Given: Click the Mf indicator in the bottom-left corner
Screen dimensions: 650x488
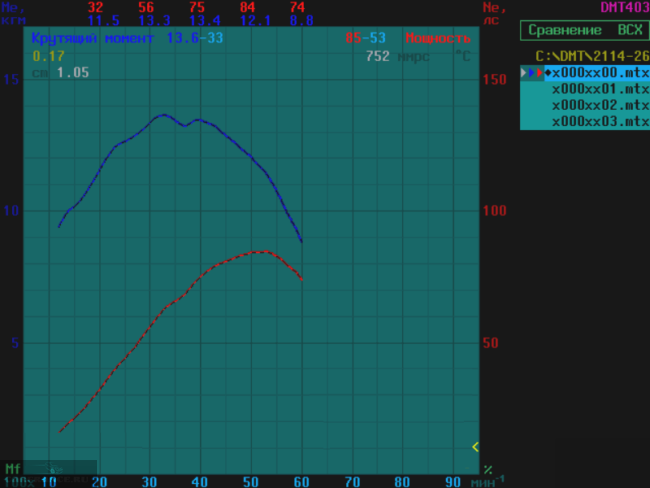Looking at the screenshot, I should tap(12, 468).
